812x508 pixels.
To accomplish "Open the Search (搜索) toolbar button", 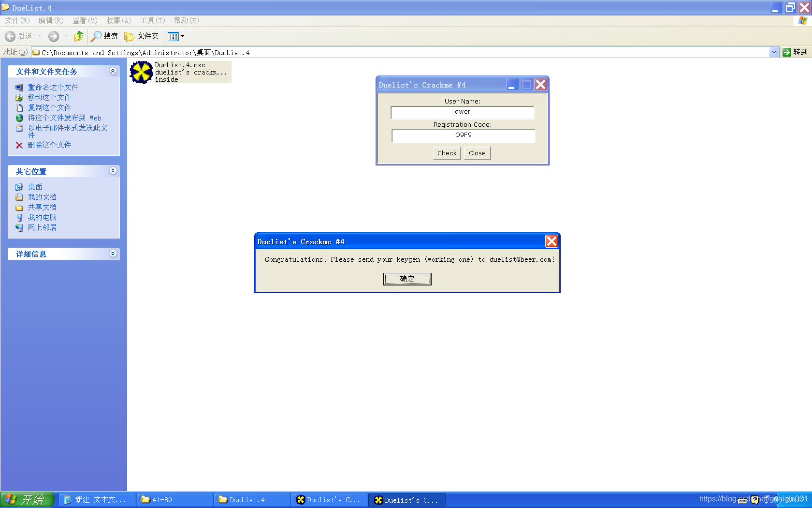I will click(x=105, y=36).
